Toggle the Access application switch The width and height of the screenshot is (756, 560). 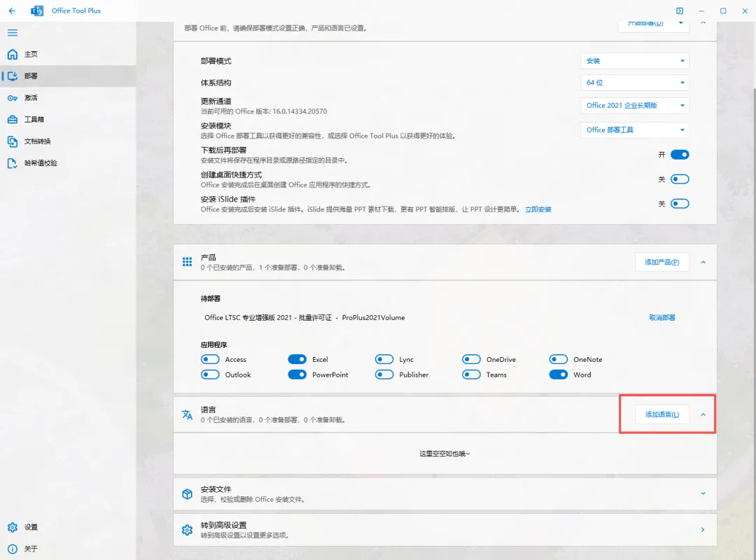click(x=210, y=359)
